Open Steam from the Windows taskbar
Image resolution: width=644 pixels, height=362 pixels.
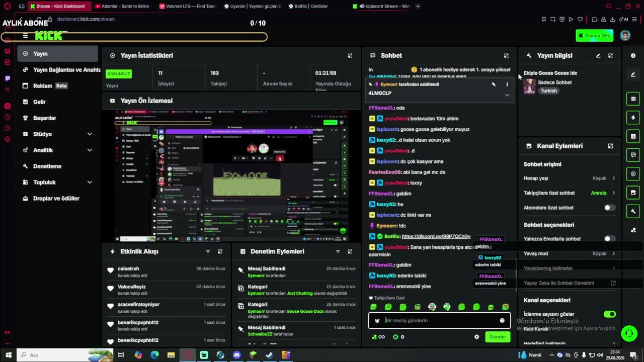click(x=270, y=355)
